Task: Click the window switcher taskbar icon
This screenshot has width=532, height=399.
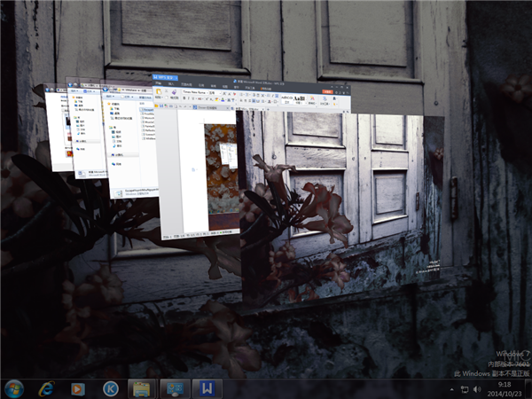Action: (x=174, y=387)
